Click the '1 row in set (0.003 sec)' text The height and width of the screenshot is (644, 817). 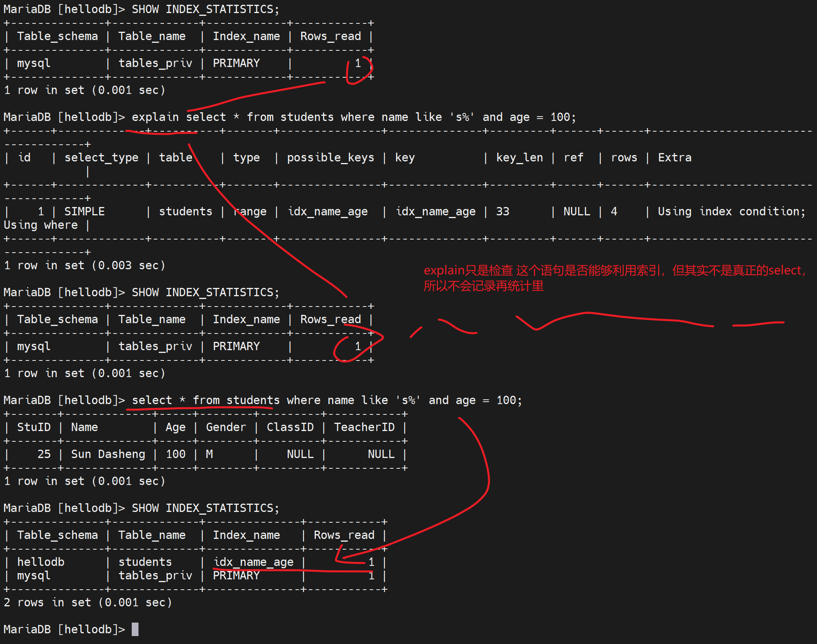(x=84, y=265)
